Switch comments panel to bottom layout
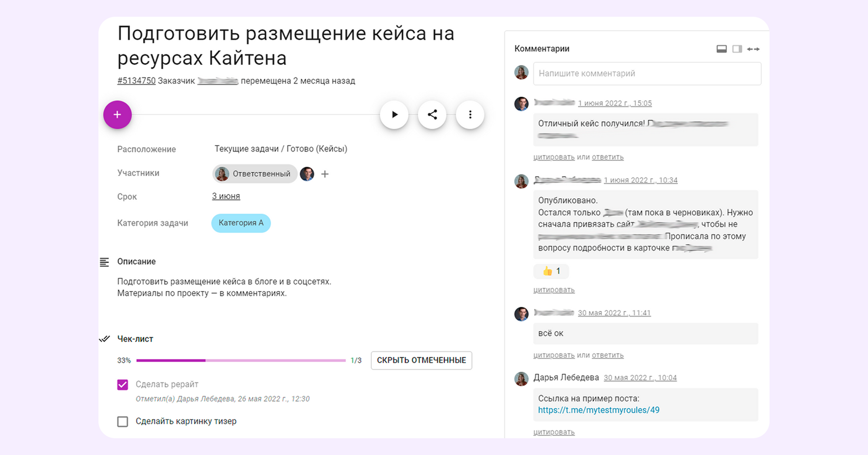Image resolution: width=868 pixels, height=455 pixels. [721, 49]
